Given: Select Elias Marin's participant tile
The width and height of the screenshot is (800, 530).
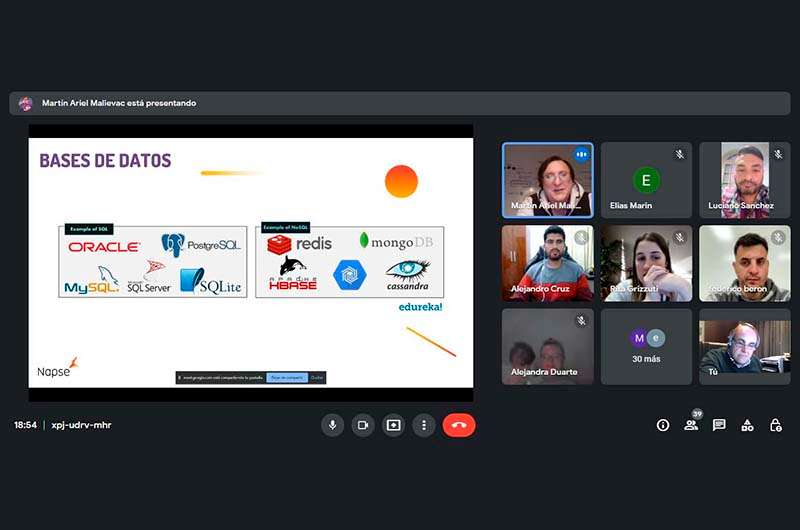Looking at the screenshot, I should (646, 180).
